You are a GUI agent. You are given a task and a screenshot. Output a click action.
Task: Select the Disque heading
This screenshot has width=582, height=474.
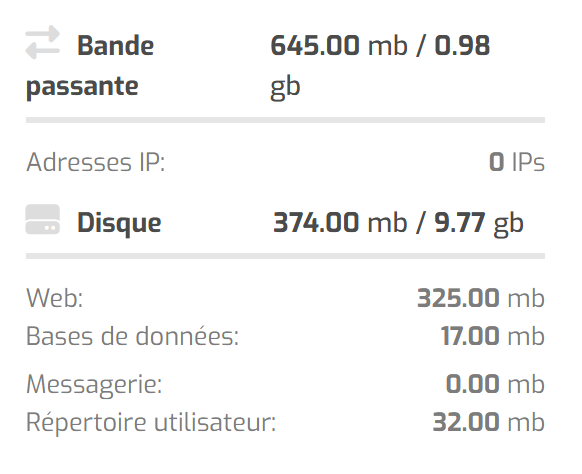[119, 223]
